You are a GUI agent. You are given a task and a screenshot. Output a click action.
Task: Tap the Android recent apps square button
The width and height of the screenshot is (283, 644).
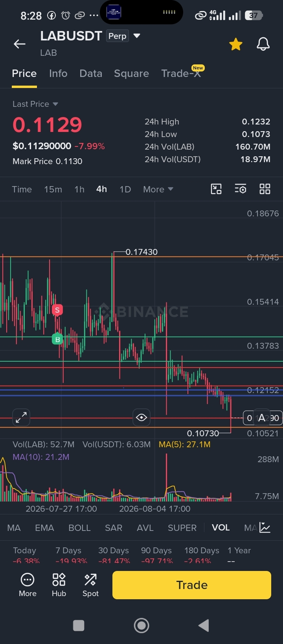pyautogui.click(x=79, y=626)
